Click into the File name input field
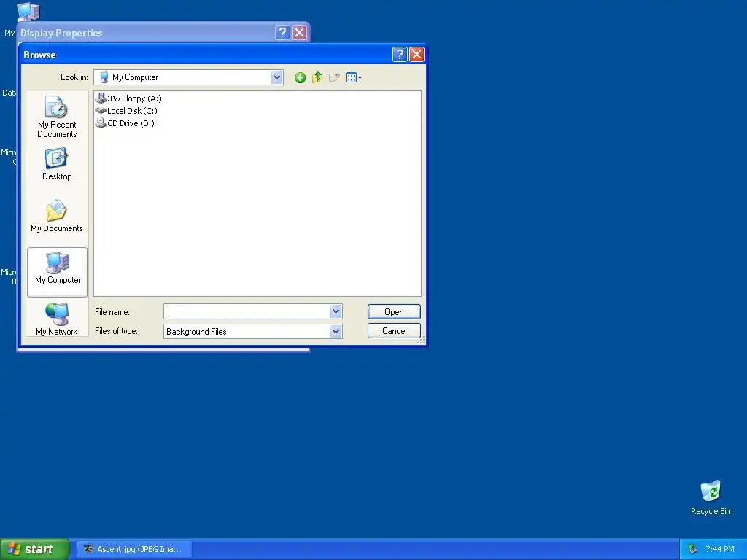This screenshot has width=747, height=560. point(247,311)
